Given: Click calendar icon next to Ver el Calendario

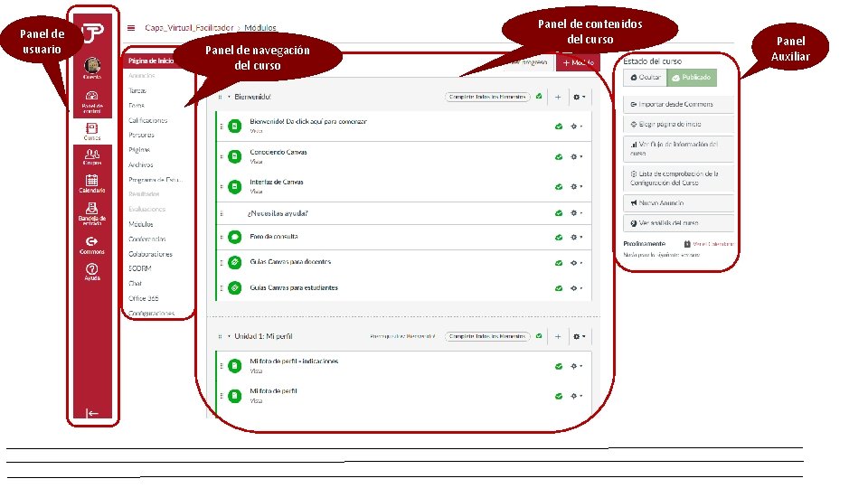Looking at the screenshot, I should (687, 244).
